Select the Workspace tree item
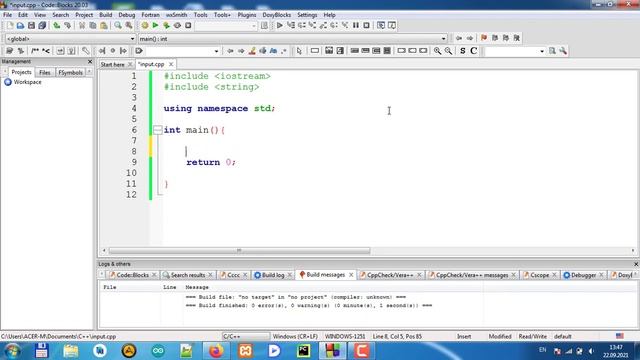The height and width of the screenshot is (360, 640). pos(27,82)
